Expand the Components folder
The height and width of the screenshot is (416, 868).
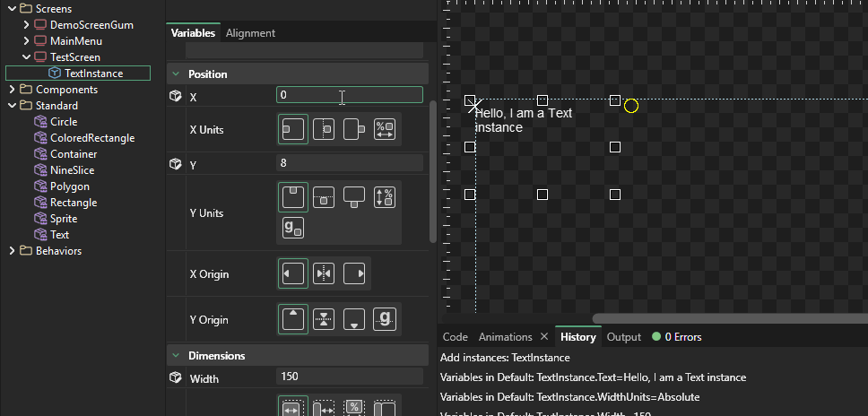click(x=11, y=90)
